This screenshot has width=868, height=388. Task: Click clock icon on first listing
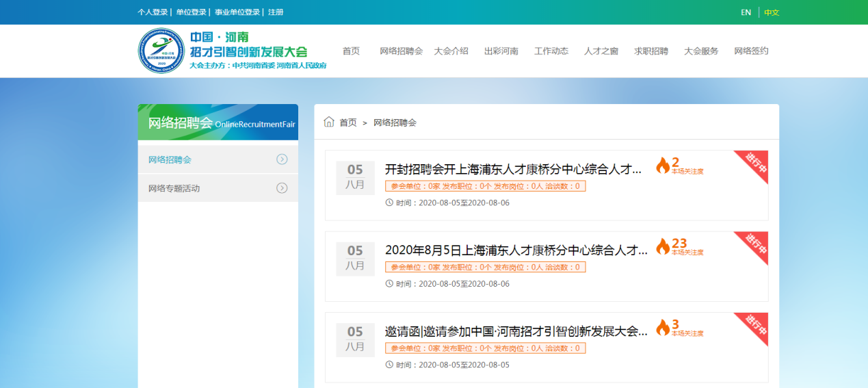point(390,203)
